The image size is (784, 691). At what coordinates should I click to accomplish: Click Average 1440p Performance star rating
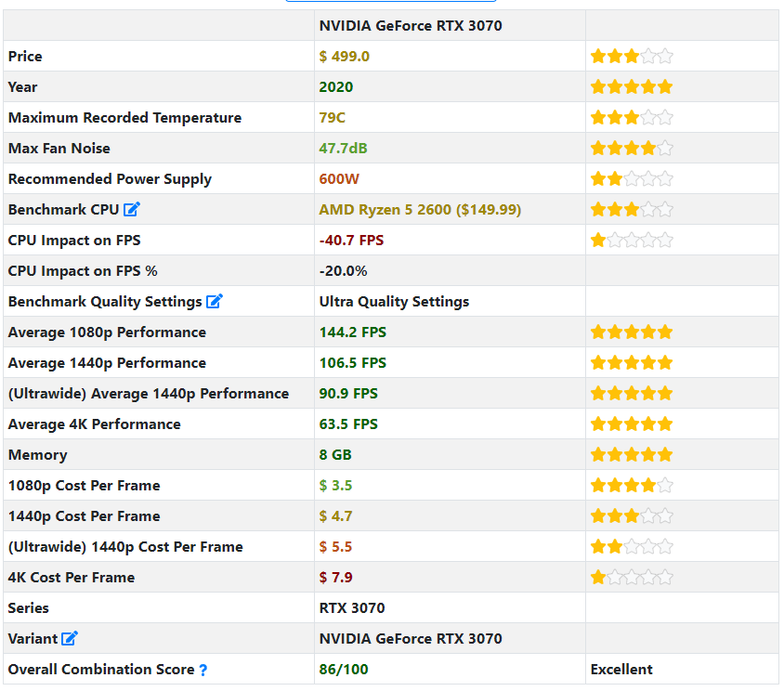(x=632, y=362)
